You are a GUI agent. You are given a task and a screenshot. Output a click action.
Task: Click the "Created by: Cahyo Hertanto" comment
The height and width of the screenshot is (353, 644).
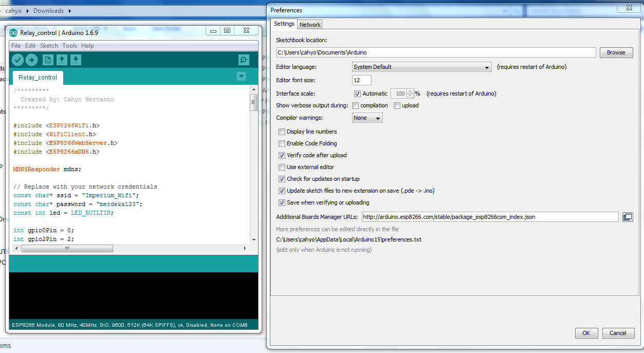pyautogui.click(x=67, y=99)
